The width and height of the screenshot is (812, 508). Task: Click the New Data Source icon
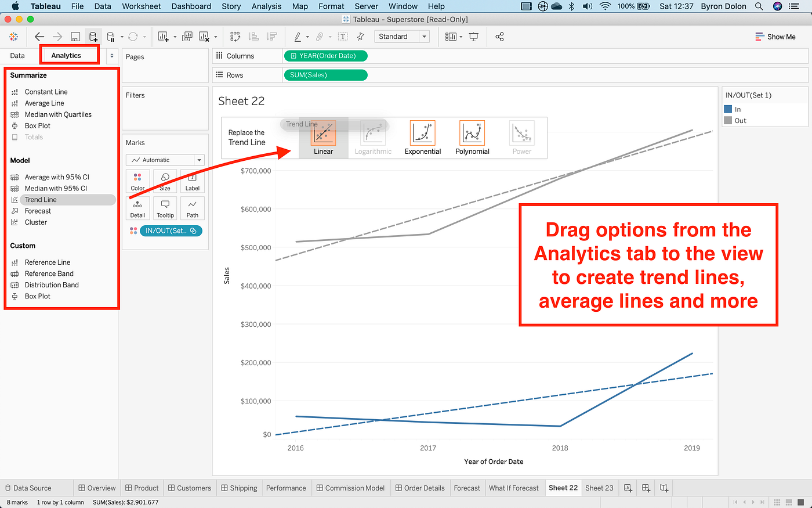pos(92,37)
